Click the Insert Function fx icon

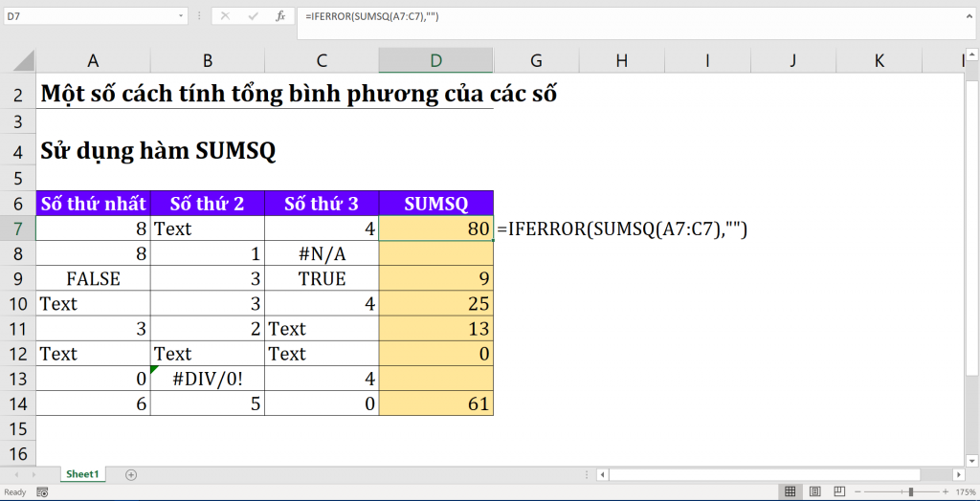279,16
